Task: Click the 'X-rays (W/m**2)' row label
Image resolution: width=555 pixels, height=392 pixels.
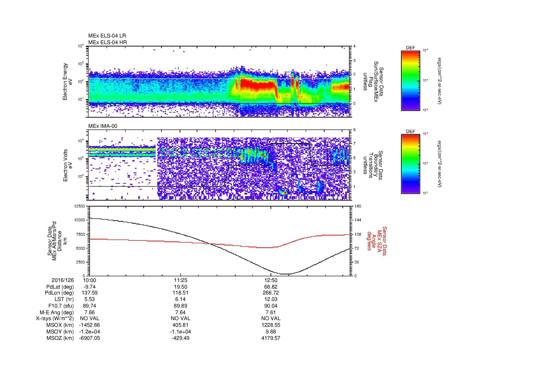Action: point(55,318)
